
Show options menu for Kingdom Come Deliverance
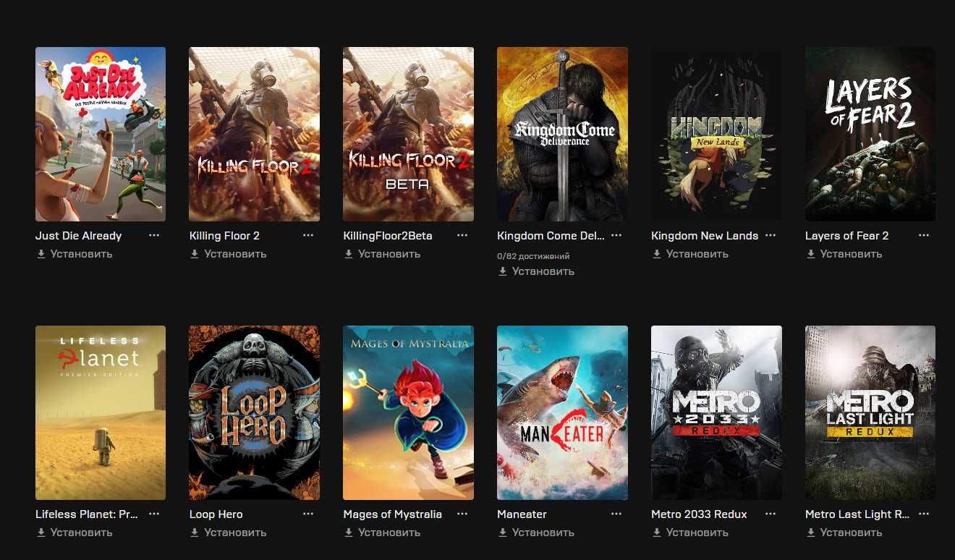tap(616, 235)
